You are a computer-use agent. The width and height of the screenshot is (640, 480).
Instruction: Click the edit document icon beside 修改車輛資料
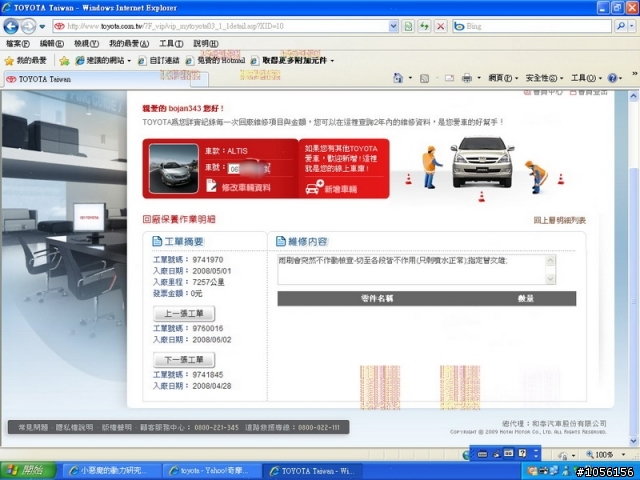211,186
